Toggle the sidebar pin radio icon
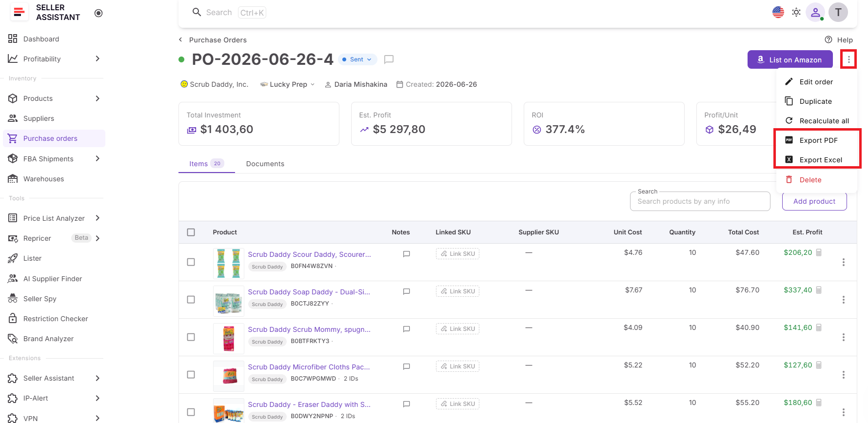 [x=99, y=13]
